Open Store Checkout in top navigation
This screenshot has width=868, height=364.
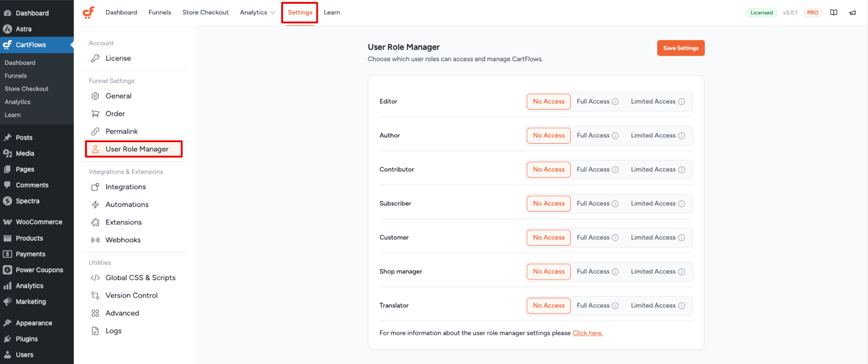click(205, 13)
